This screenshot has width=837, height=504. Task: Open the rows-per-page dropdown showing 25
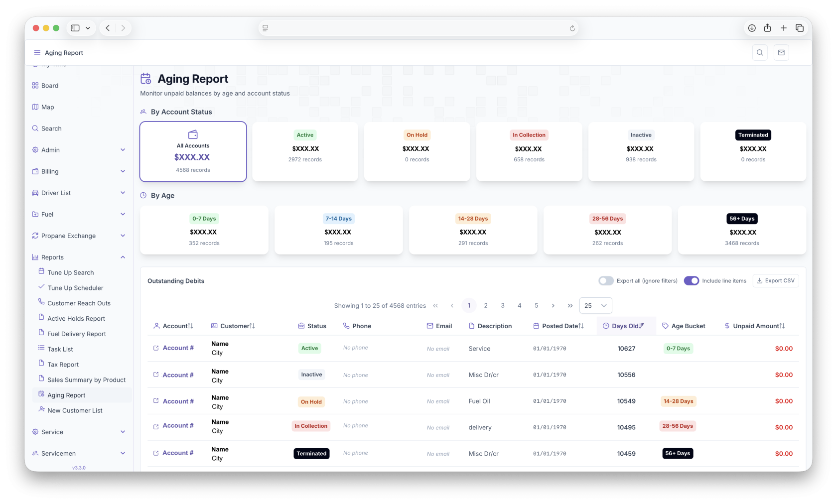[595, 306]
